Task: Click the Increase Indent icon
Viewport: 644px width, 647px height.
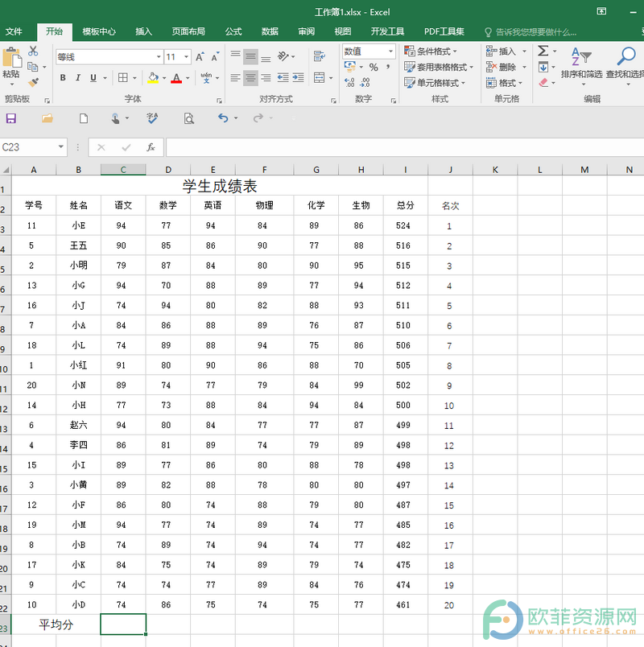Action: tap(298, 77)
